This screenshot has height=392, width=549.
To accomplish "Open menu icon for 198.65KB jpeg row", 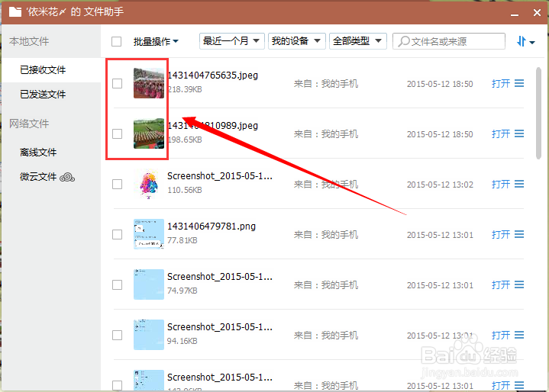I will 519,134.
